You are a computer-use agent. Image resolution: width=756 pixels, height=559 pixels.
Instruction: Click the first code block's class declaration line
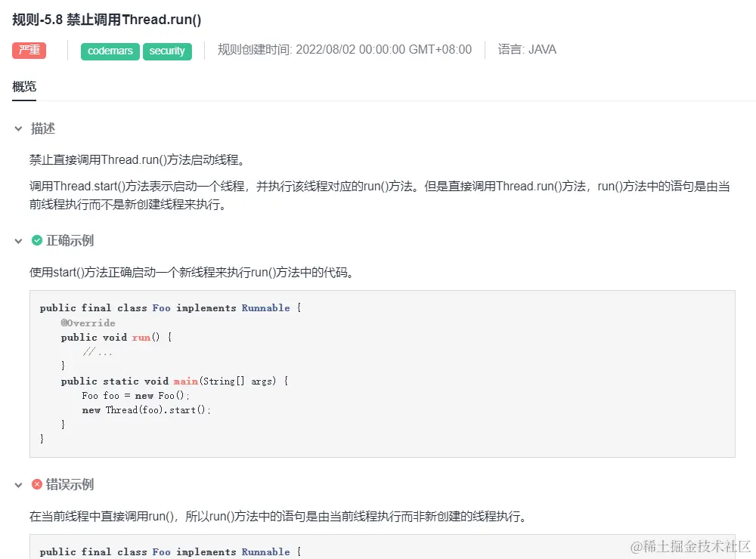(x=171, y=308)
